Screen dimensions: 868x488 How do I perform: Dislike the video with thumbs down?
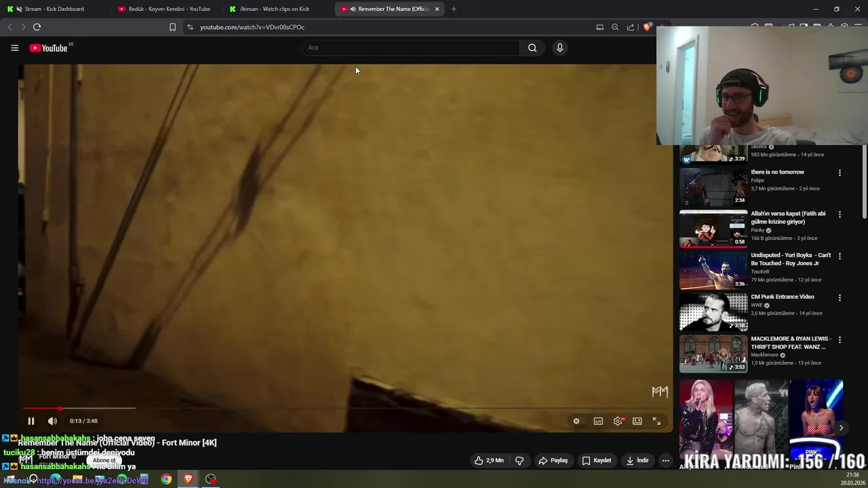tap(519, 460)
